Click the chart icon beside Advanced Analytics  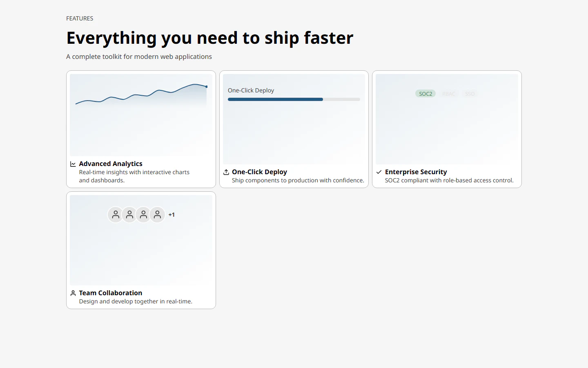pos(73,164)
